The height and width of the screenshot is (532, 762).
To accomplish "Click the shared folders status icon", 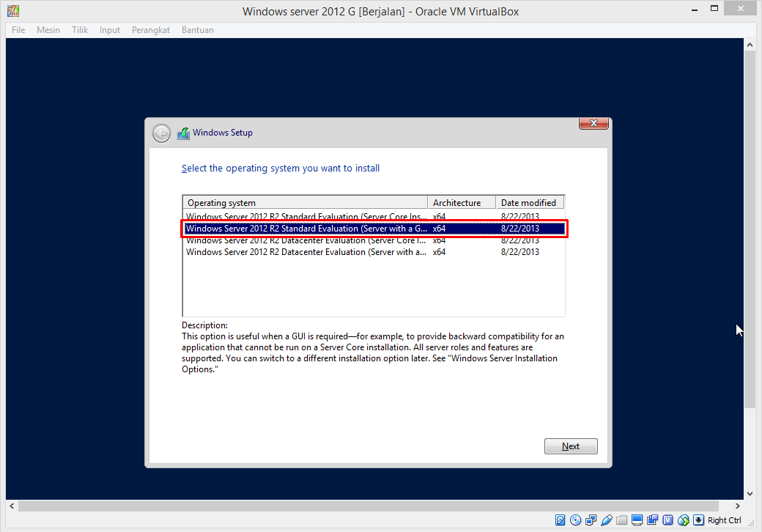I will (x=621, y=520).
